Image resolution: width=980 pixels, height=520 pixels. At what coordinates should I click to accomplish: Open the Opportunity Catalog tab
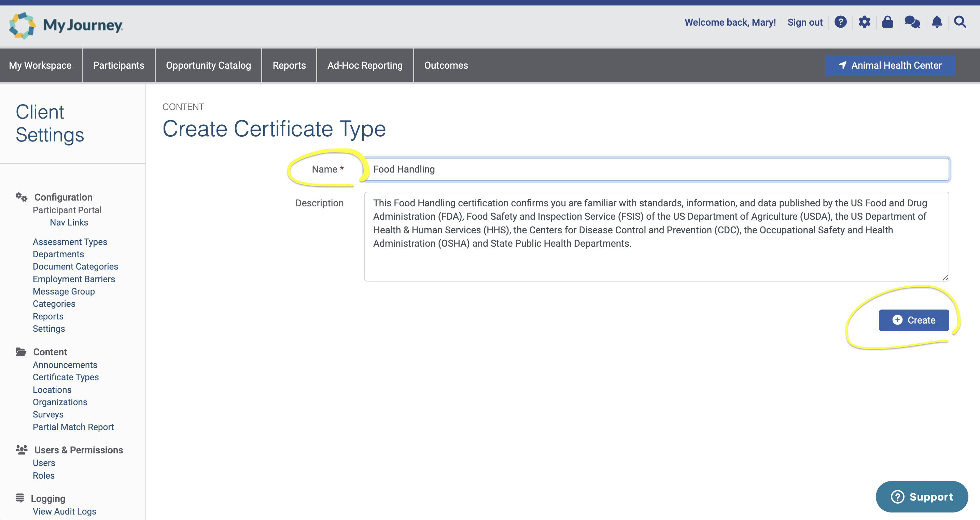pos(209,66)
